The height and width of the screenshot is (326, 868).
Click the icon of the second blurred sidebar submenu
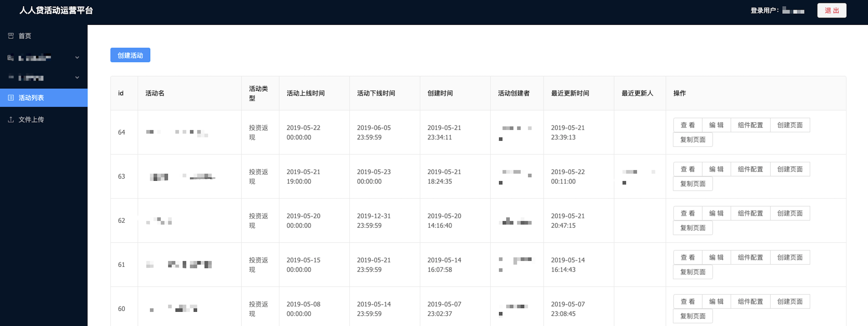pos(11,78)
